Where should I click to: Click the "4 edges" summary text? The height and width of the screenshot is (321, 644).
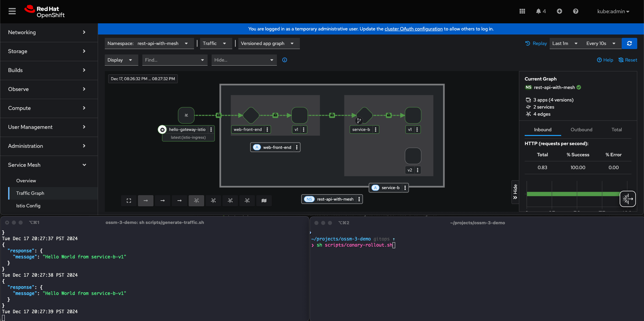(542, 114)
